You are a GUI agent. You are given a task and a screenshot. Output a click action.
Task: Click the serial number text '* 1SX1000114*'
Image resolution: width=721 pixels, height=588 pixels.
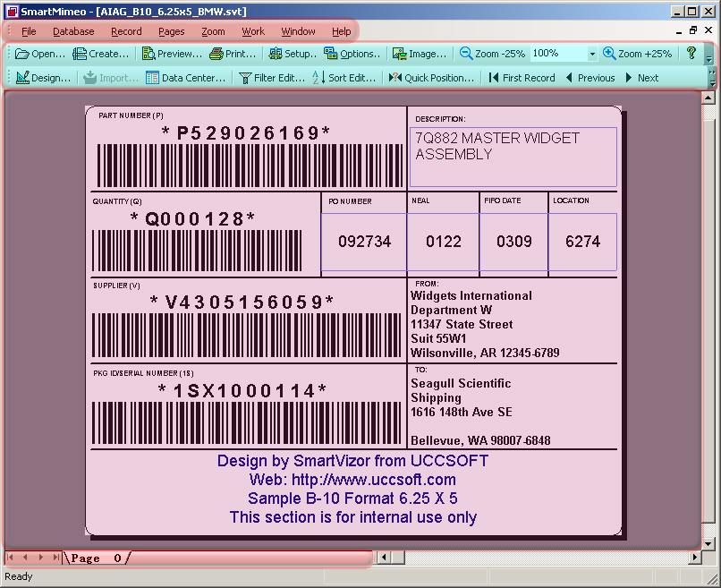pyautogui.click(x=242, y=391)
